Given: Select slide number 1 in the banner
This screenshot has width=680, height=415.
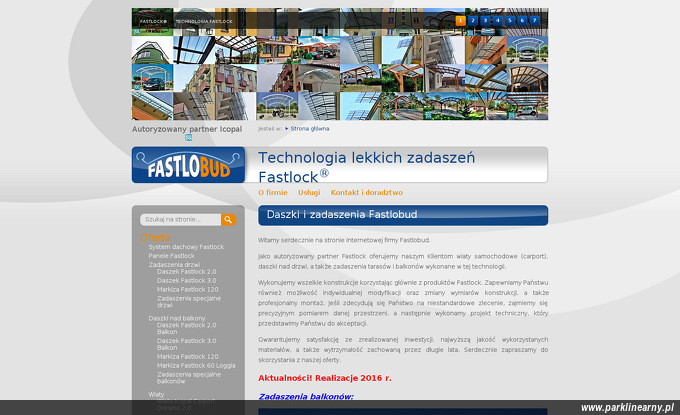Looking at the screenshot, I should point(461,20).
